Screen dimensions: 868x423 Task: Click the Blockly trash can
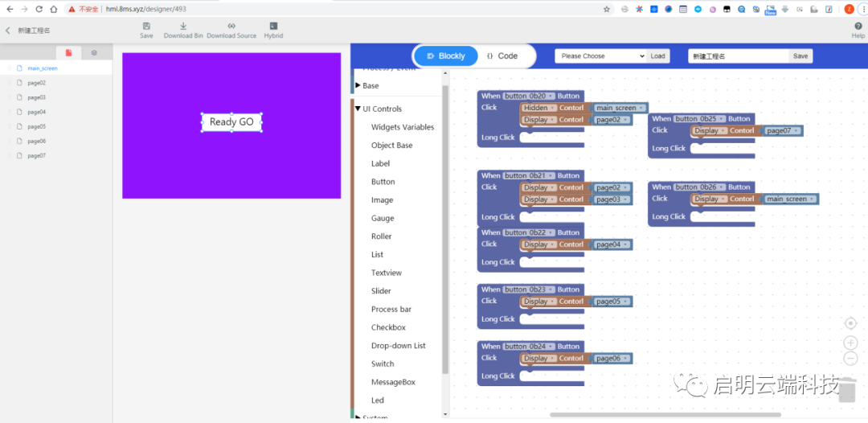coord(848,389)
